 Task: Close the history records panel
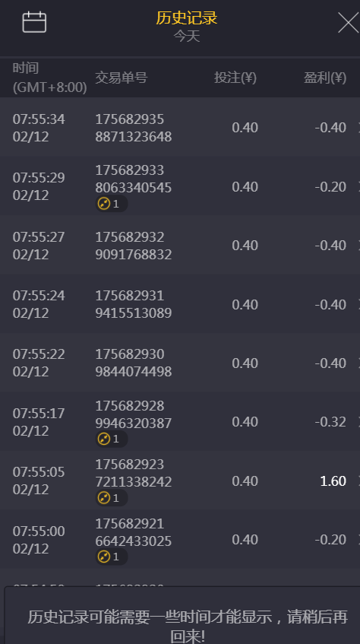click(x=349, y=22)
